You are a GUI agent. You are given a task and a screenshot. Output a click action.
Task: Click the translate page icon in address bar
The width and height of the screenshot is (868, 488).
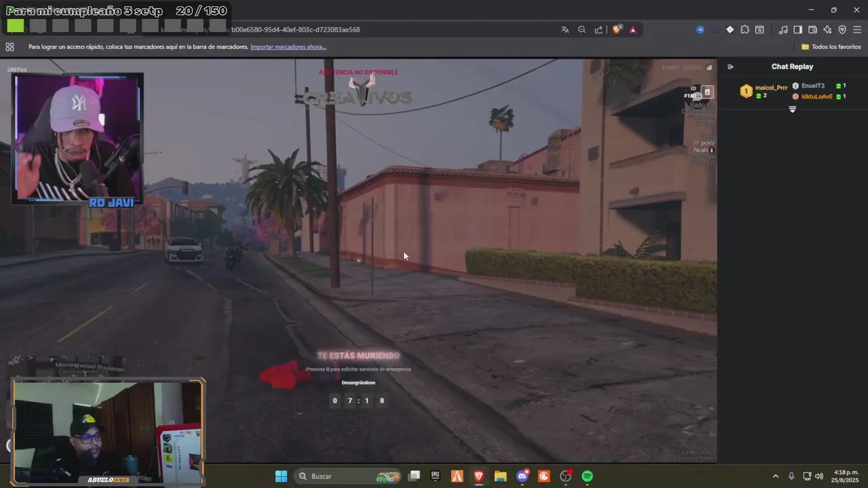click(x=565, y=30)
